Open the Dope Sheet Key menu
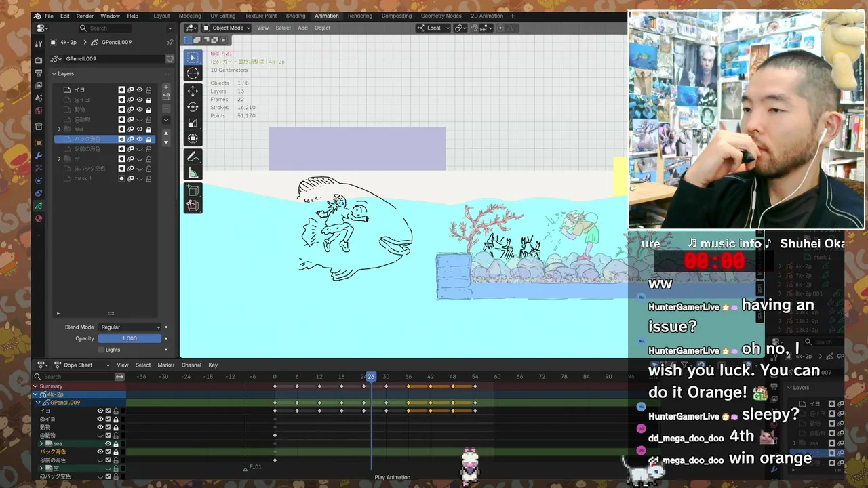The image size is (868, 488). [x=213, y=365]
